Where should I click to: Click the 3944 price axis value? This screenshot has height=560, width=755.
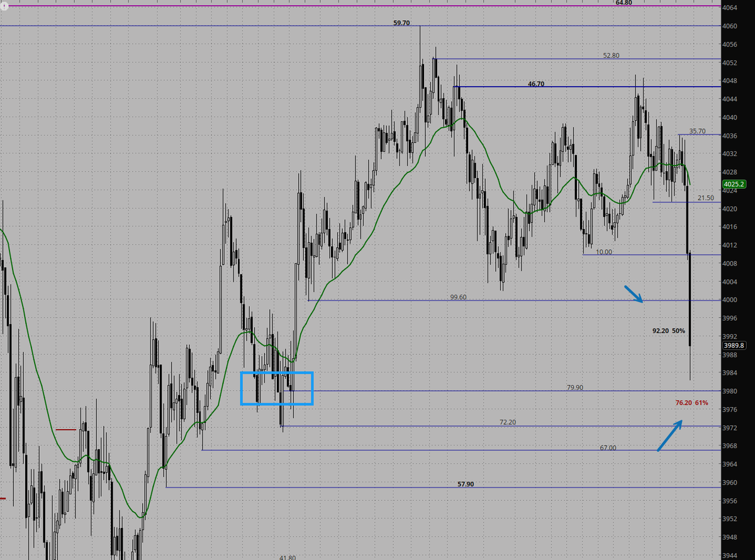[x=730, y=556]
